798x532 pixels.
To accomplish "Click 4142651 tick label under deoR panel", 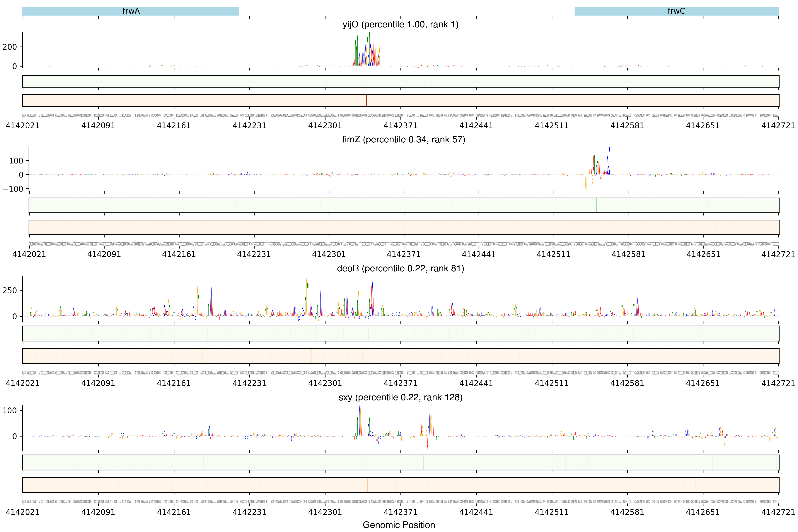I will tap(703, 383).
